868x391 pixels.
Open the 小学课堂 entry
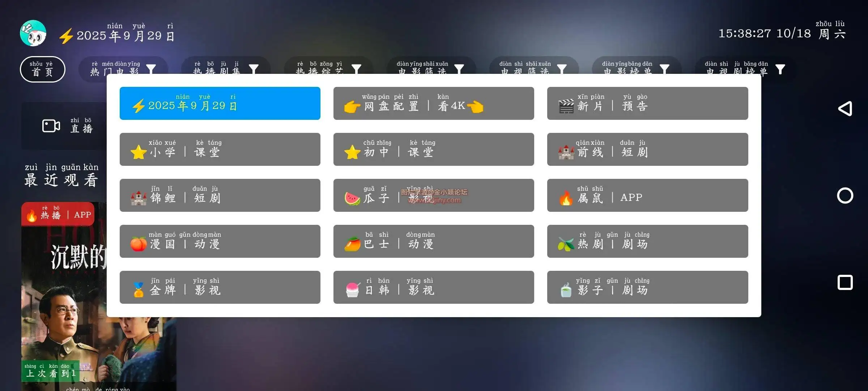pyautogui.click(x=220, y=149)
